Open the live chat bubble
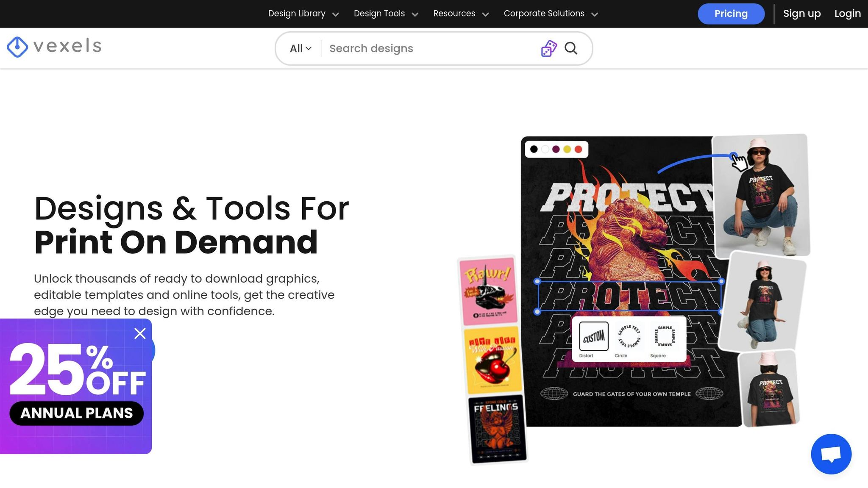This screenshot has width=868, height=488. tap(831, 454)
